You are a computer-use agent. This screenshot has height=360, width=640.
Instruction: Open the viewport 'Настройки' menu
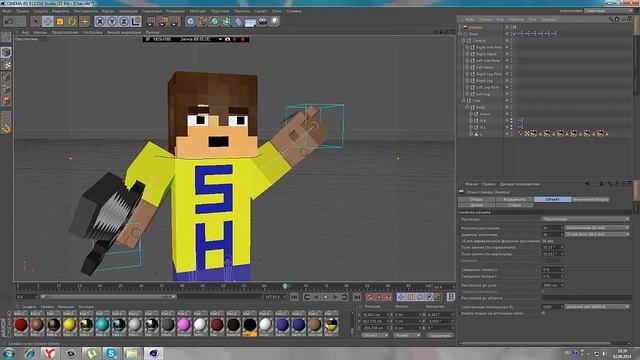[x=93, y=32]
